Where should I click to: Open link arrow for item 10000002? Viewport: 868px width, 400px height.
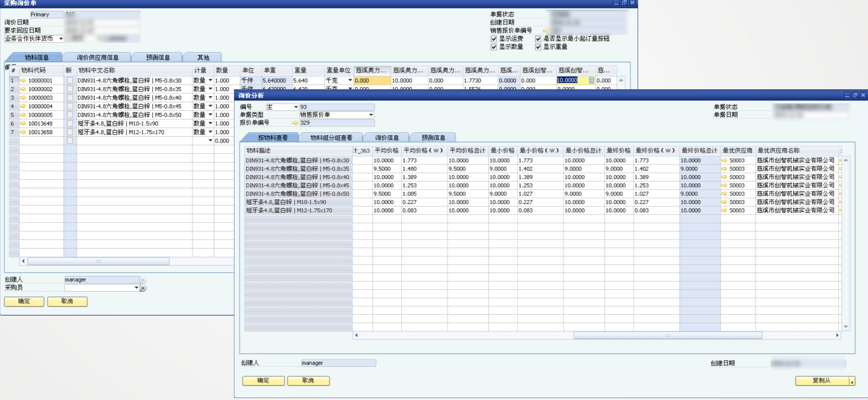(x=23, y=89)
